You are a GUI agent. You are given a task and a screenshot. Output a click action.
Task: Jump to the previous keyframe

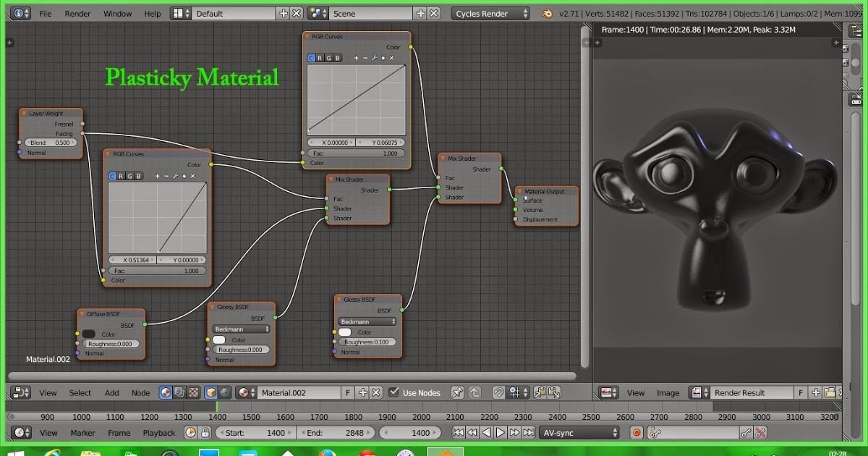472,433
